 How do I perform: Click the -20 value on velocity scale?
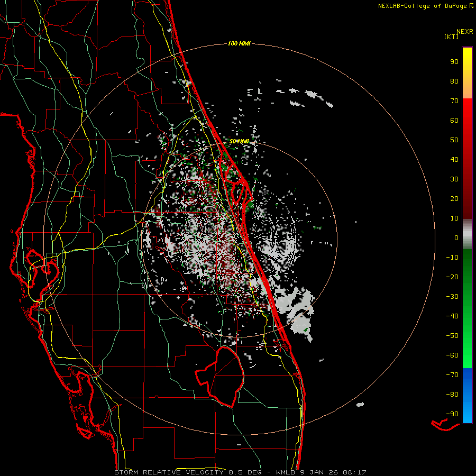(x=452, y=277)
